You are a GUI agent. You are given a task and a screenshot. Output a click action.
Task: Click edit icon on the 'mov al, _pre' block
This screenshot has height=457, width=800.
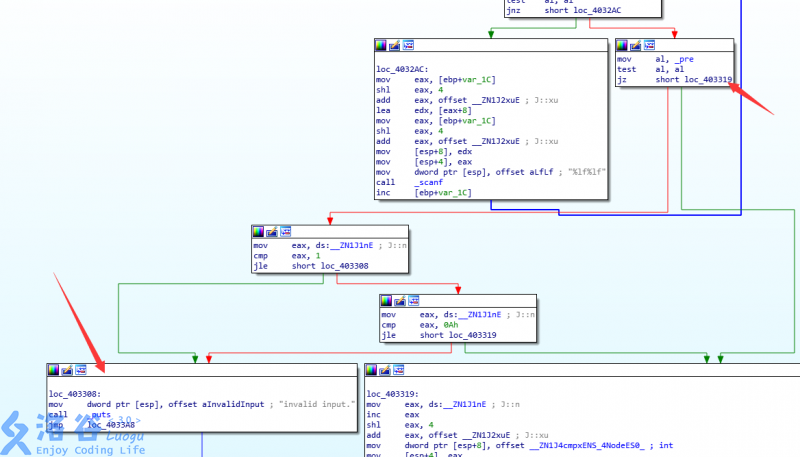click(x=635, y=45)
